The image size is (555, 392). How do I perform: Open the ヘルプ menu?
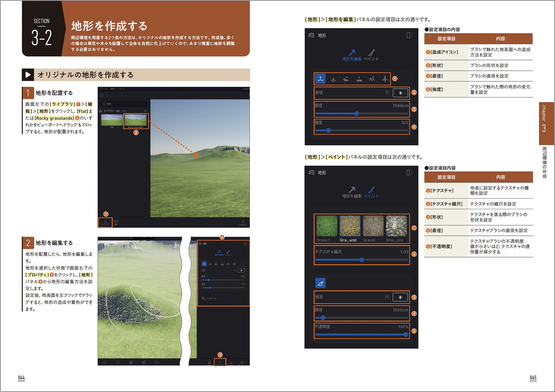click(121, 89)
